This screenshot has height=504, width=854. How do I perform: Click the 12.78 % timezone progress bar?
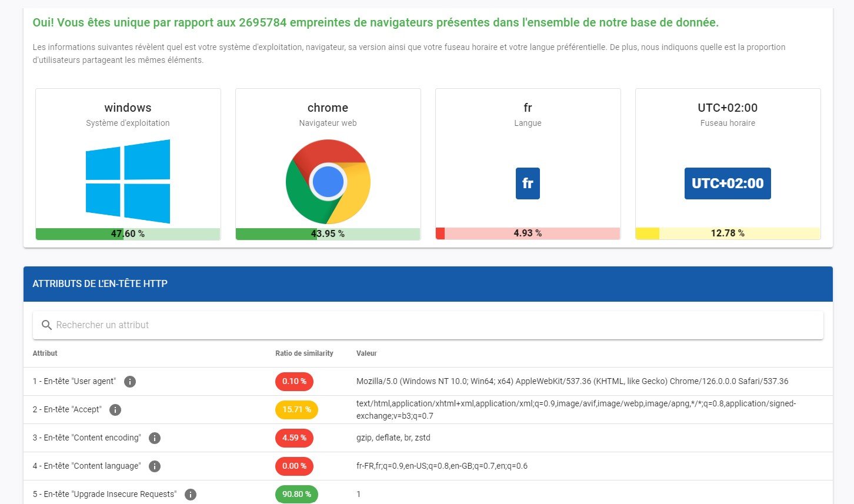(728, 233)
